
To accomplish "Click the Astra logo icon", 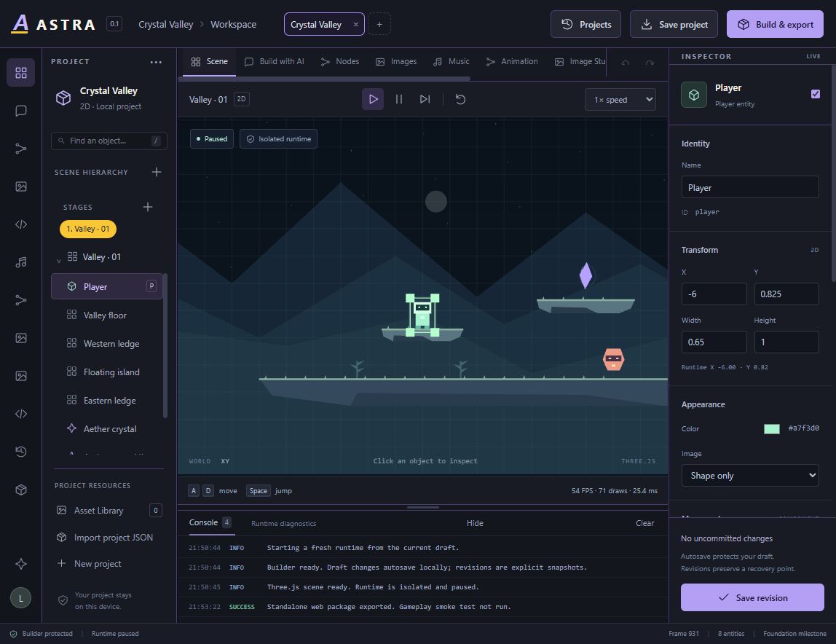I will pyautogui.click(x=20, y=24).
